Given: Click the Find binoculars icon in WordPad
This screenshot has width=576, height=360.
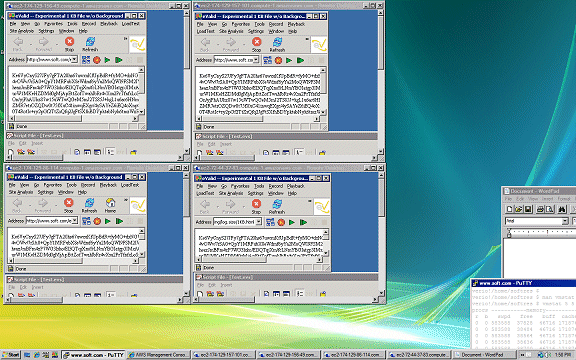Looking at the screenshot, I should pos(562,209).
